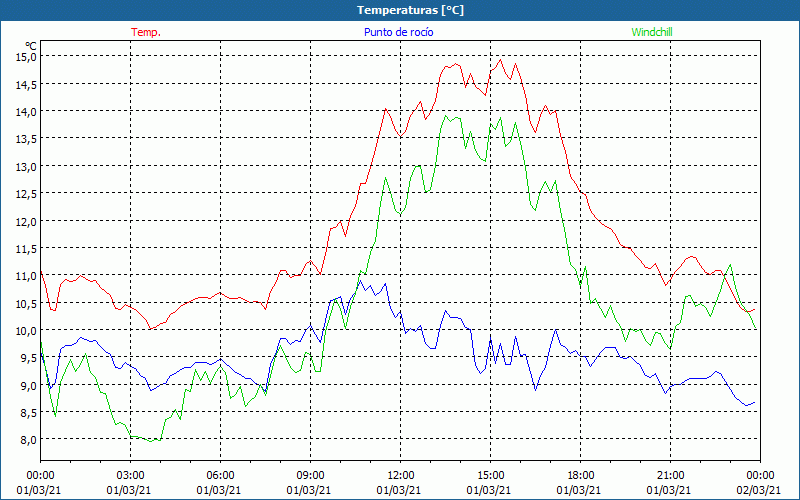This screenshot has width=800, height=500.
Task: Click the 8,5 y-axis value
Action: click(x=30, y=413)
